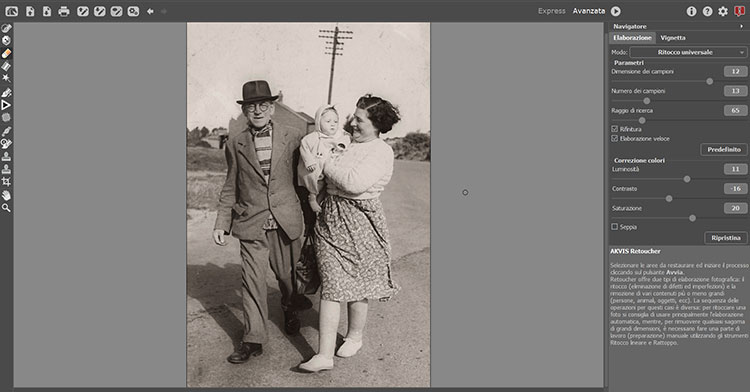Screen dimensions: 750x392
Task: Undo the last action with left arrow
Action: pyautogui.click(x=150, y=11)
